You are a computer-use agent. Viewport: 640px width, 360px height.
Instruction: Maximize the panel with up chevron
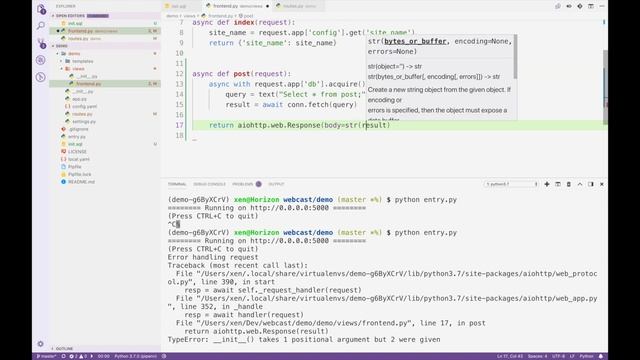click(x=580, y=184)
